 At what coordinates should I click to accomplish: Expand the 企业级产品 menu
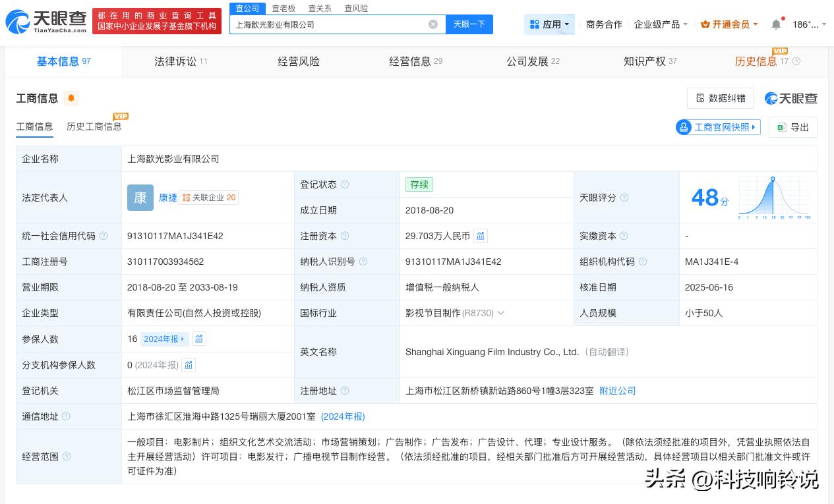(x=661, y=24)
